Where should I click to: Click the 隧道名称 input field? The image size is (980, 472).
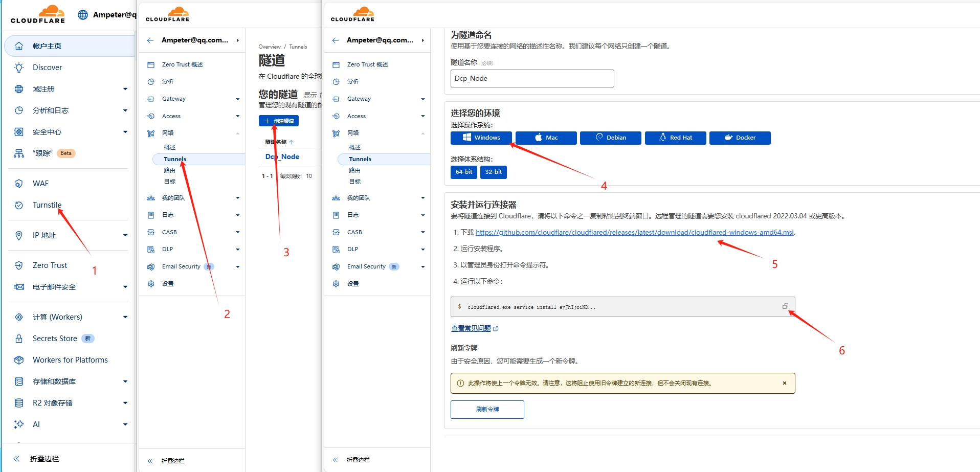pos(532,79)
